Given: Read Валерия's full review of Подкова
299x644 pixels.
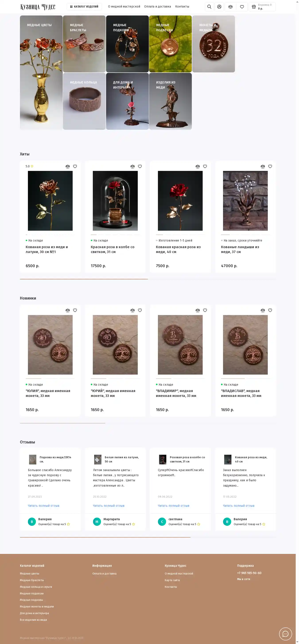Looking at the screenshot, I should point(44,505).
